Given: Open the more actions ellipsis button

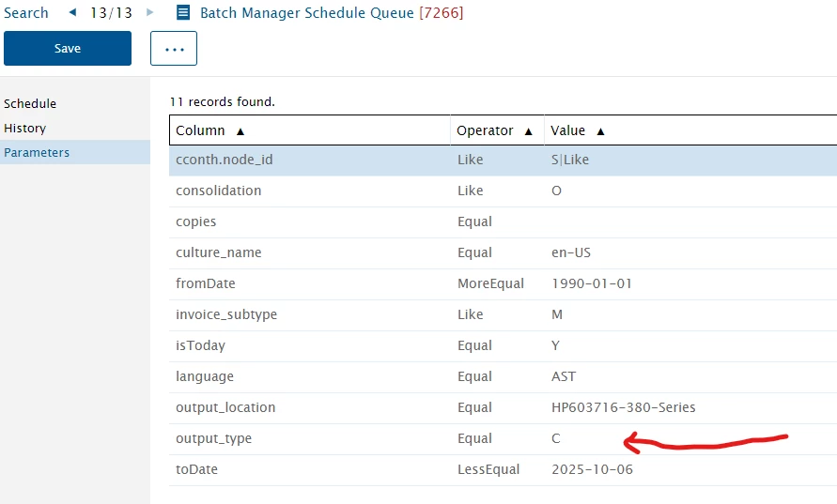Looking at the screenshot, I should (x=174, y=49).
